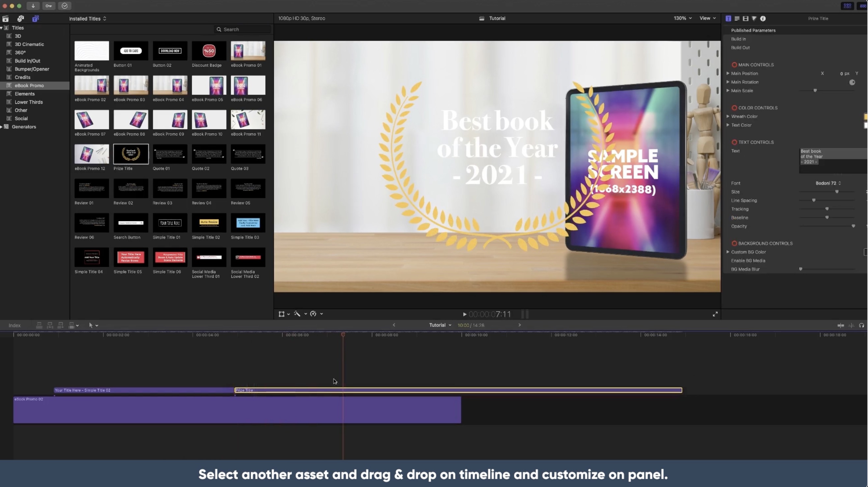Open the Photos and Audio sidebar
This screenshot has width=868, height=487.
point(20,18)
